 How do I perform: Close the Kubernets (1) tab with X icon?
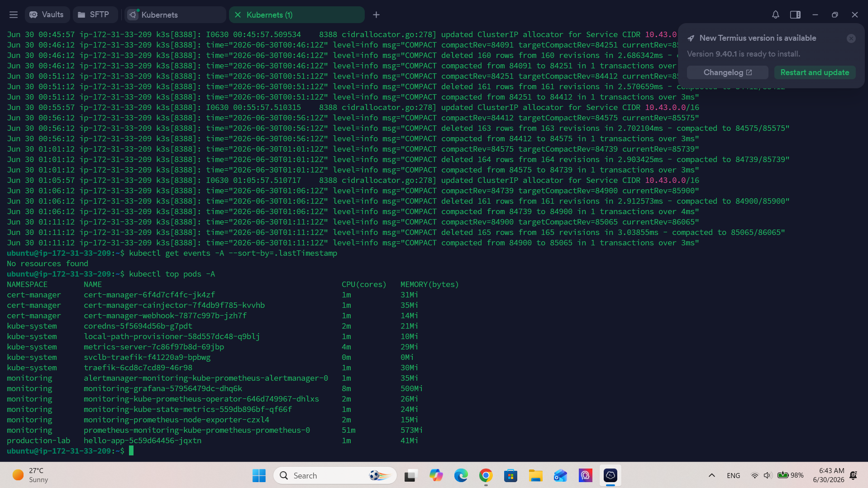(238, 15)
